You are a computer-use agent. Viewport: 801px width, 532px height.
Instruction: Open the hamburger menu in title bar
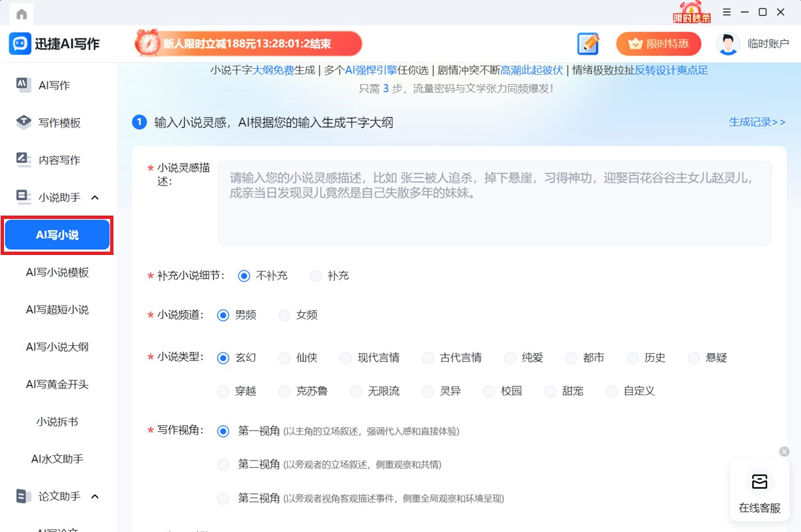click(727, 12)
